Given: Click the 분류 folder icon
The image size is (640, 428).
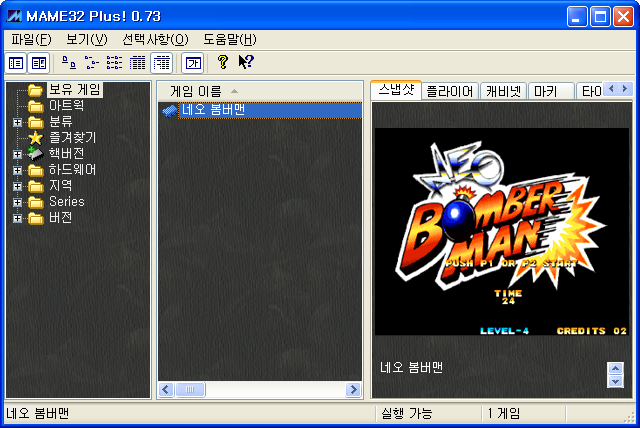Looking at the screenshot, I should [36, 122].
